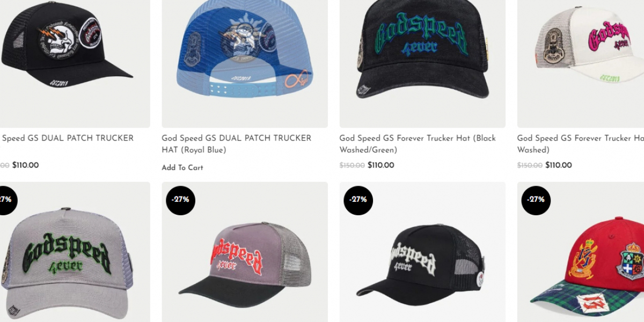Click the $110.00 price under Black Washed/Green hat

pyautogui.click(x=381, y=165)
